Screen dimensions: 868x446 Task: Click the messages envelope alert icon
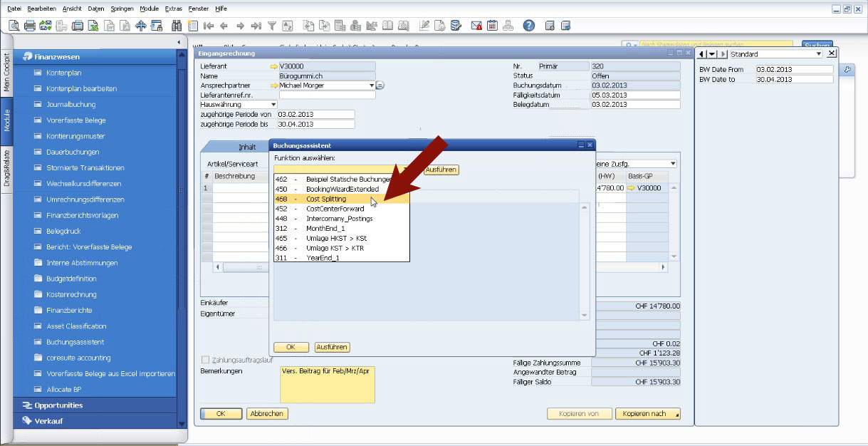point(476,26)
